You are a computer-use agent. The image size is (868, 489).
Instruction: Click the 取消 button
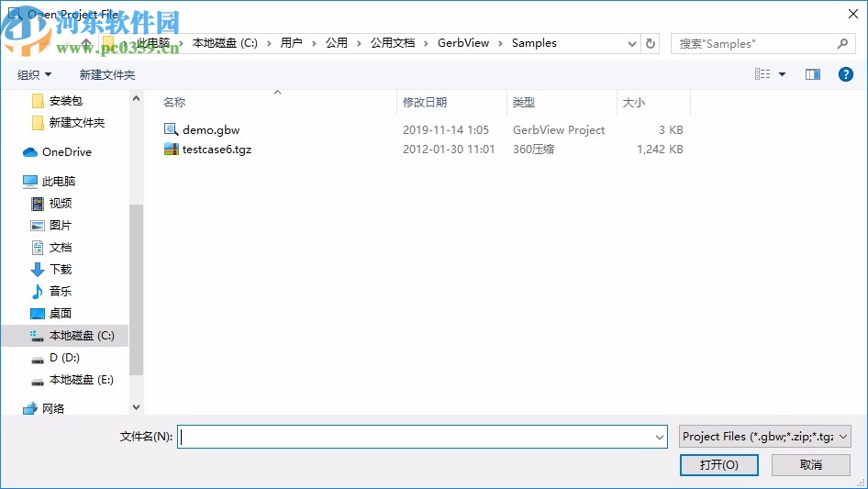pos(811,465)
